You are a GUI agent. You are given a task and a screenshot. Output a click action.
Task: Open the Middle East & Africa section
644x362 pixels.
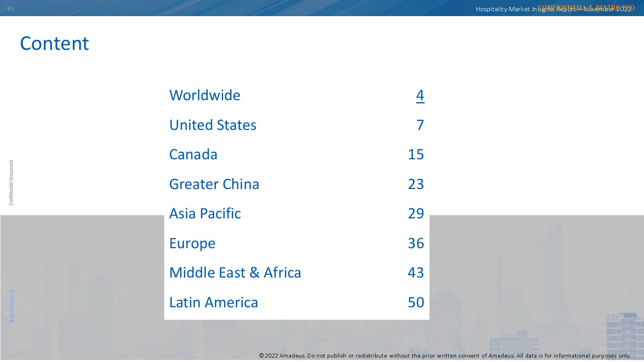(235, 273)
